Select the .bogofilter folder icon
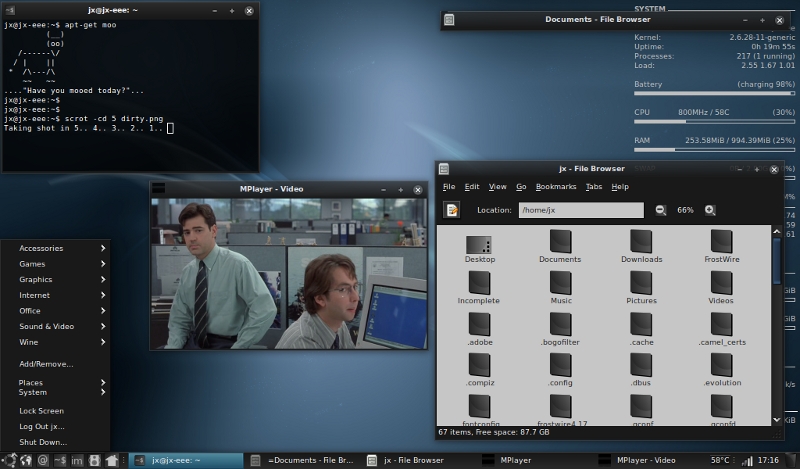The height and width of the screenshot is (469, 800). point(561,324)
